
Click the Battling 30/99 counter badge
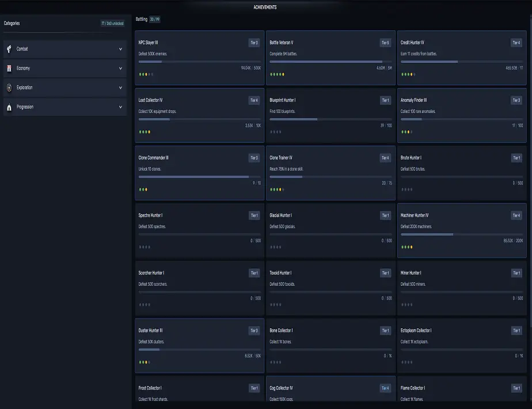tap(155, 20)
